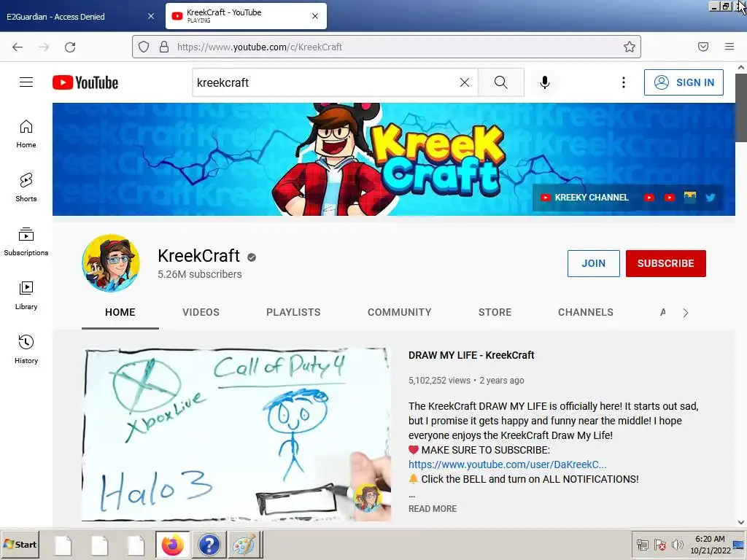The height and width of the screenshot is (560, 747).
Task: Open the COMMUNITY tab
Action: tap(399, 312)
